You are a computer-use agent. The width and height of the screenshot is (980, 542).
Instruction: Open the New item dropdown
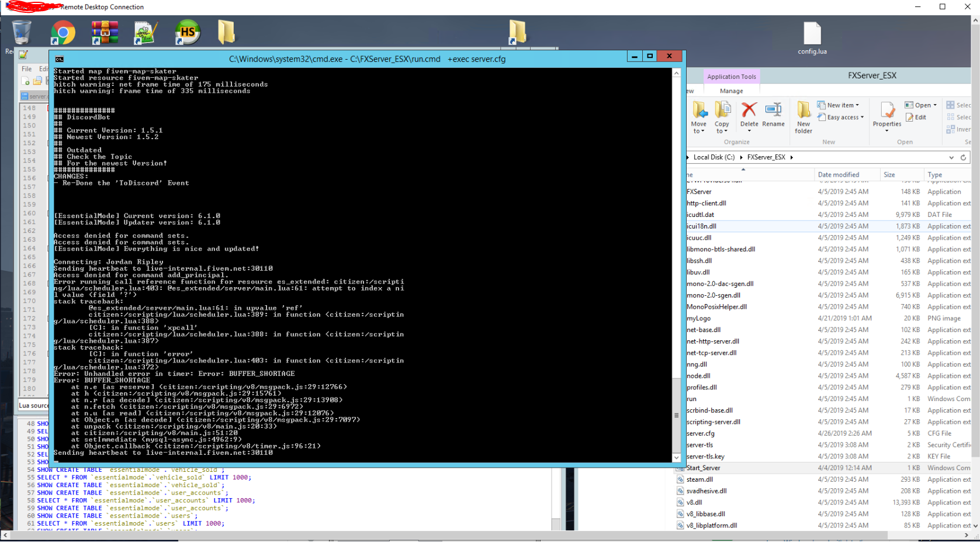pyautogui.click(x=839, y=105)
